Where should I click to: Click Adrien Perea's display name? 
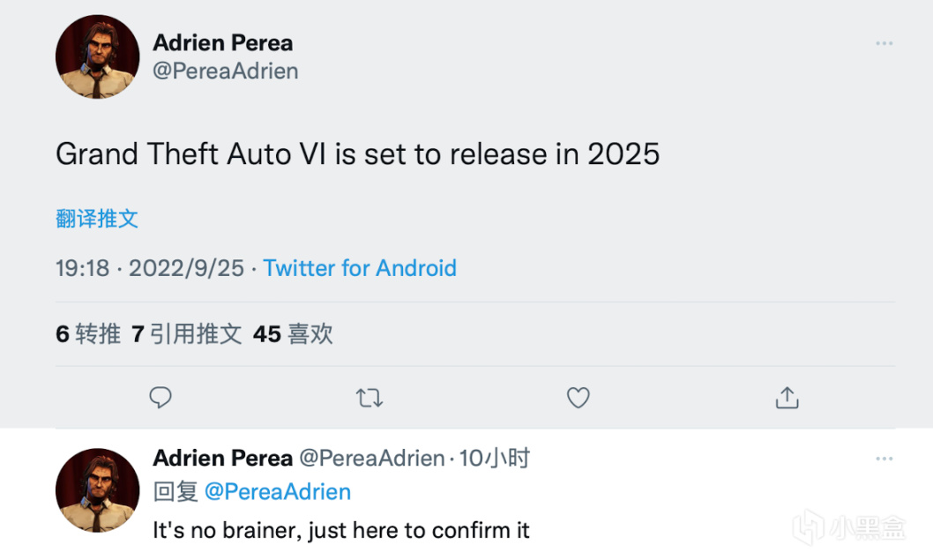222,42
